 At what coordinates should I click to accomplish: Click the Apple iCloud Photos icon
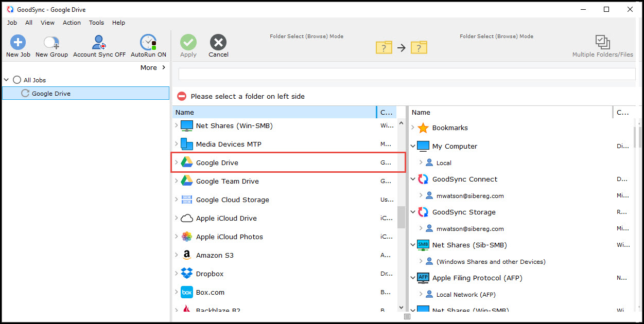coord(187,237)
